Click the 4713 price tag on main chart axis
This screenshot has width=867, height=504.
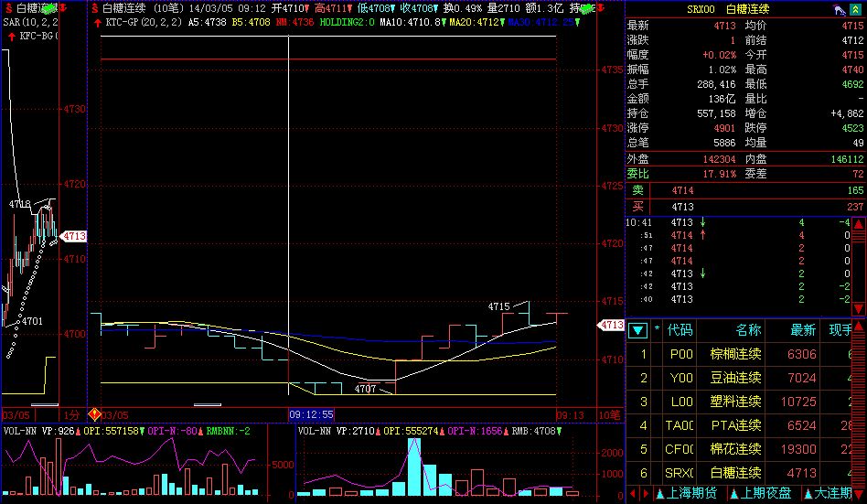611,325
